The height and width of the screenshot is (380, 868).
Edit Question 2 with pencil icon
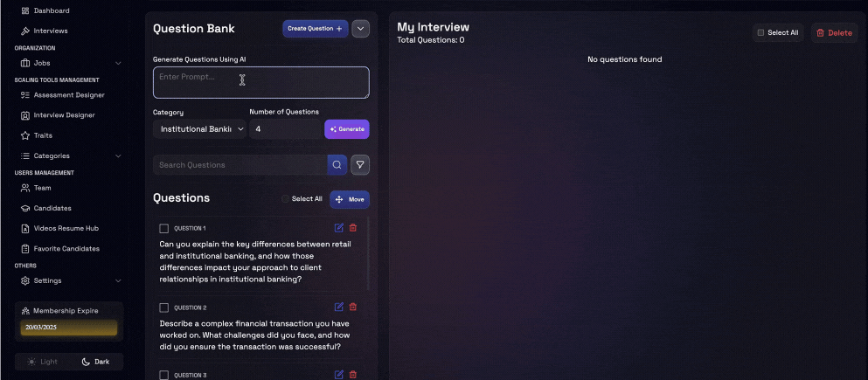tap(339, 307)
